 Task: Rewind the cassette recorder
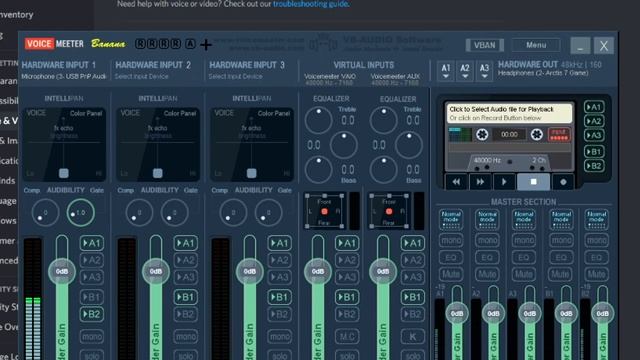coord(456,182)
